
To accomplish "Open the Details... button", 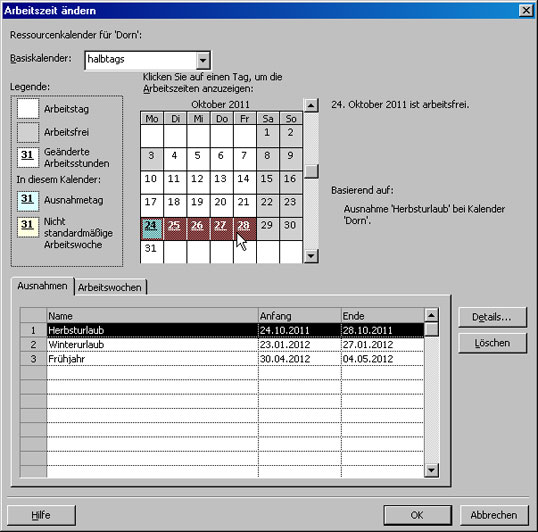I will click(x=492, y=317).
